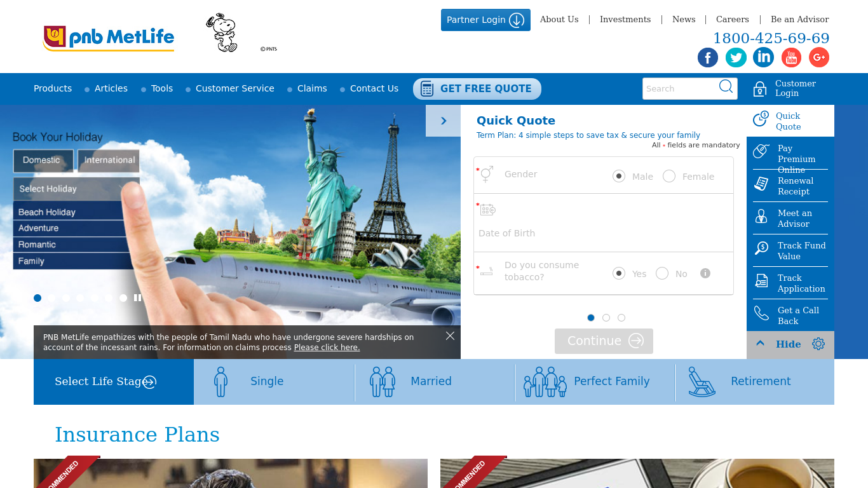Open the Contact Us menu
868x488 pixels.
(374, 88)
